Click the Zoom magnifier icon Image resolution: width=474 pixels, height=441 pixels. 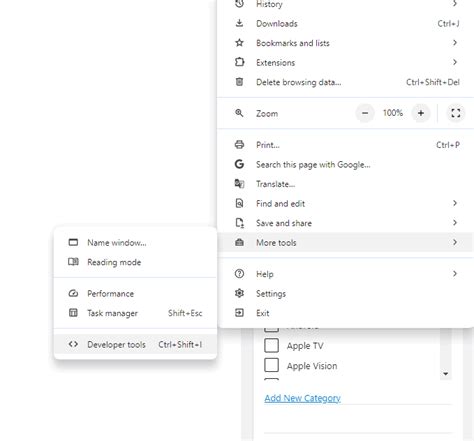(x=239, y=113)
